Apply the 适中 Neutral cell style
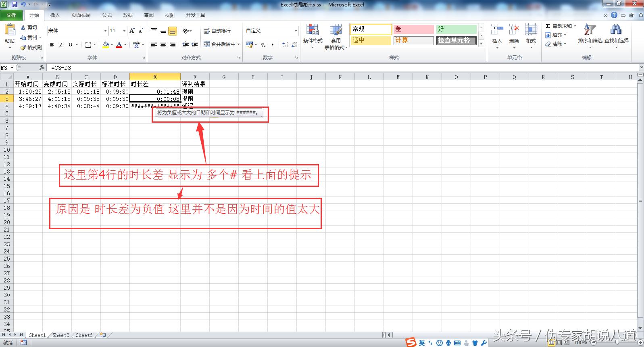The image size is (644, 347). [x=371, y=40]
